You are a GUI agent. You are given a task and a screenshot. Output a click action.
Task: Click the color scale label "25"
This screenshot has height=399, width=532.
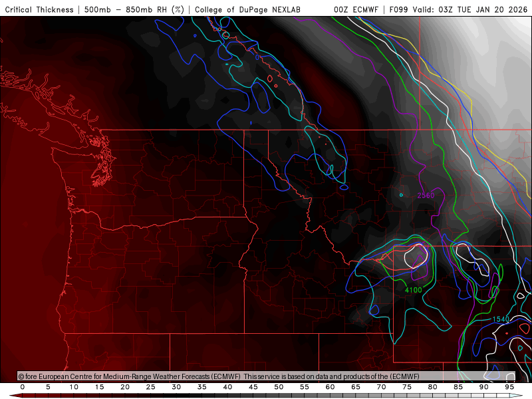pos(151,387)
